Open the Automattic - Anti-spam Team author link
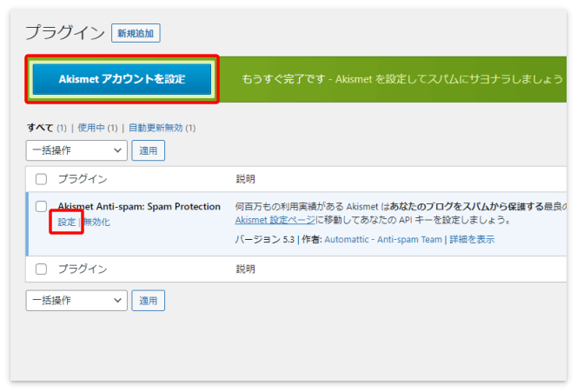Image resolution: width=577 pixels, height=392 pixels. pos(383,239)
